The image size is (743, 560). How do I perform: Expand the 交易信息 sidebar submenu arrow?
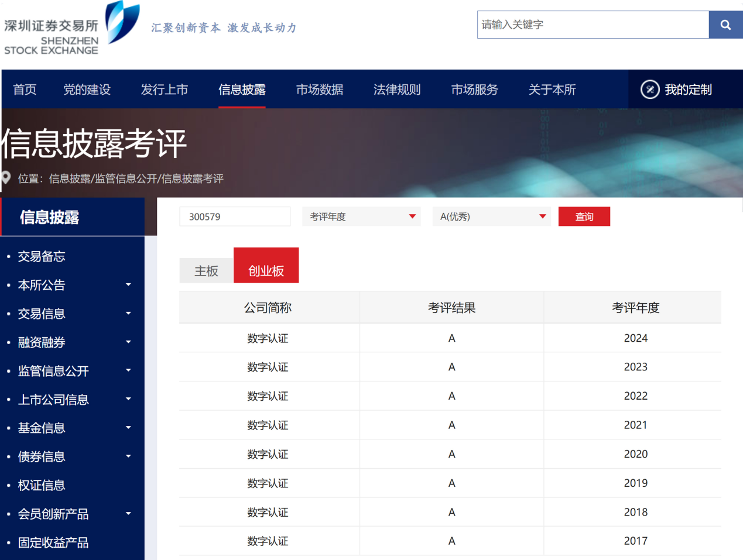(x=128, y=314)
